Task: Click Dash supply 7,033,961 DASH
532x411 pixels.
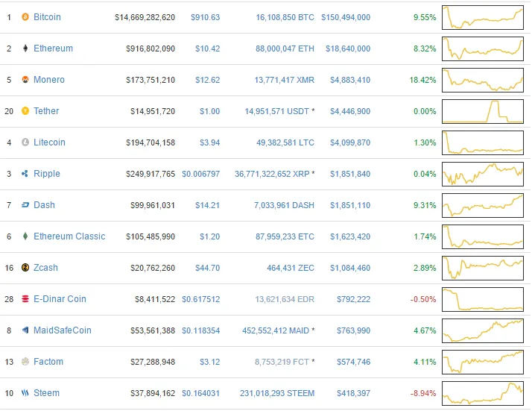Action: (284, 205)
